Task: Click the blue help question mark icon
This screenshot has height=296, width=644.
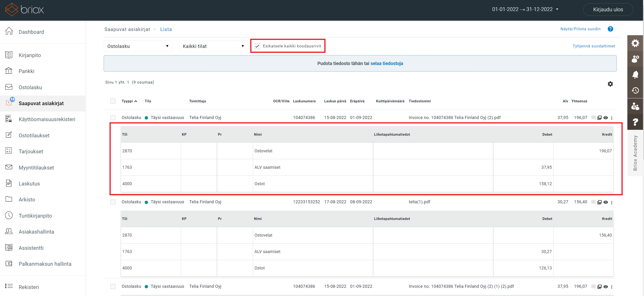Action: pyautogui.click(x=610, y=29)
